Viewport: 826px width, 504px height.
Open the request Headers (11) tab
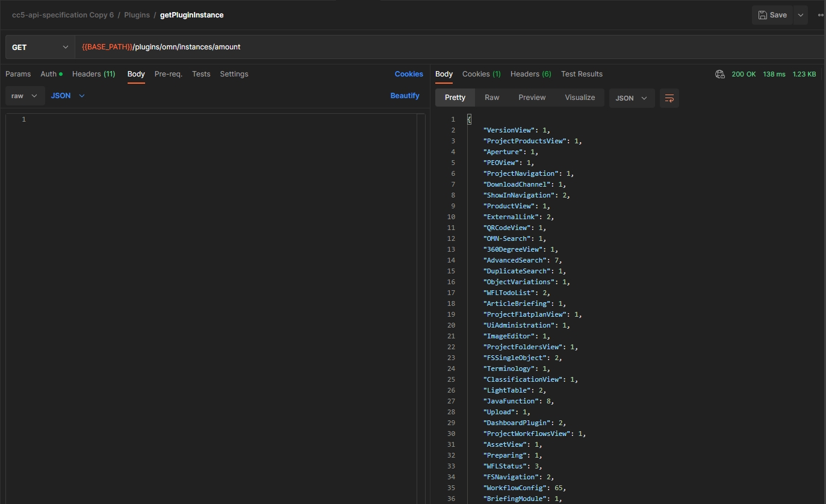tap(93, 74)
